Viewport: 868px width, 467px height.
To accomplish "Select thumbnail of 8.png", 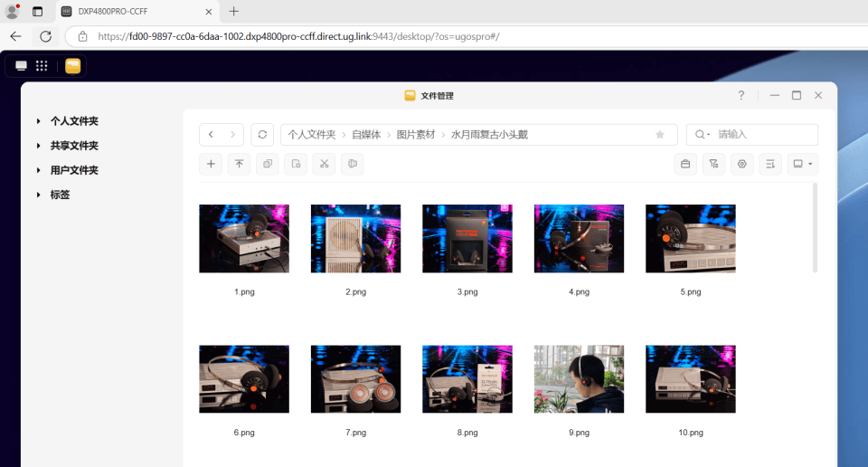I will point(467,379).
